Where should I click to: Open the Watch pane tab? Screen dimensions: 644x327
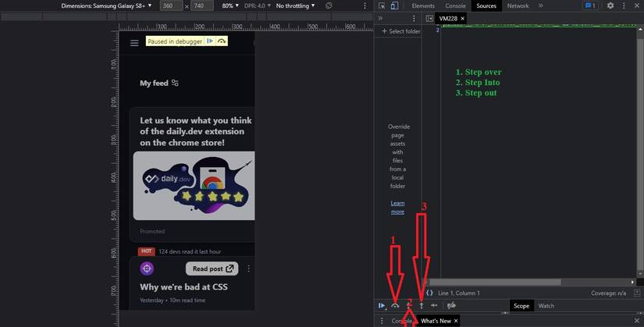(546, 306)
